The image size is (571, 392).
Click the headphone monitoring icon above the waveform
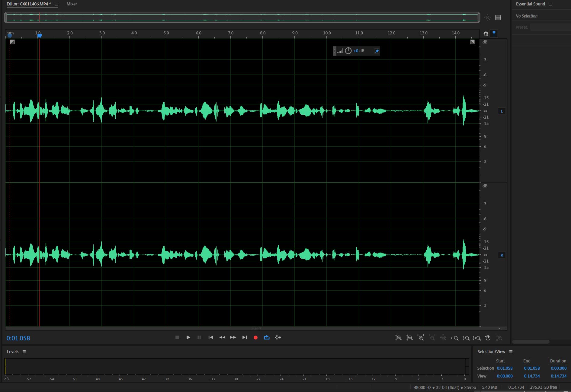coord(486,33)
